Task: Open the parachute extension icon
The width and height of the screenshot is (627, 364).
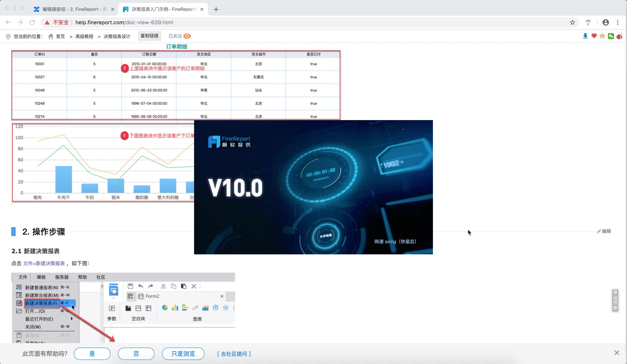Action: [588, 22]
